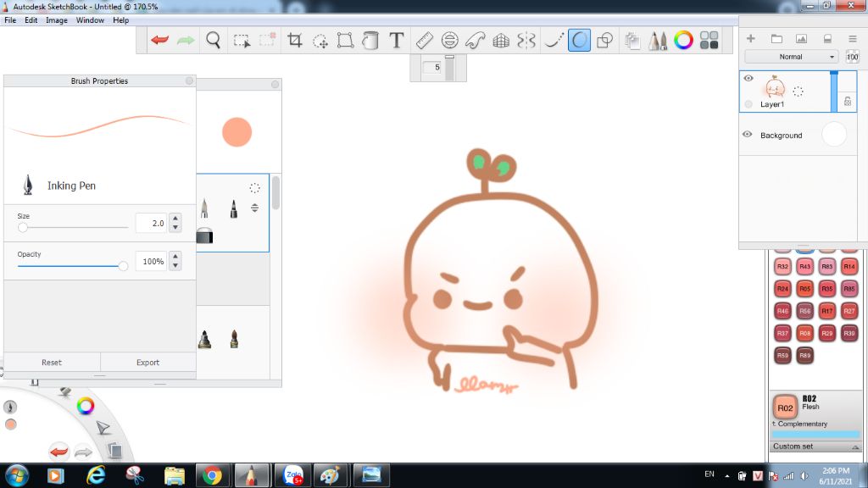The height and width of the screenshot is (488, 868).
Task: Close the Brush Properties panel
Action: coord(189,80)
